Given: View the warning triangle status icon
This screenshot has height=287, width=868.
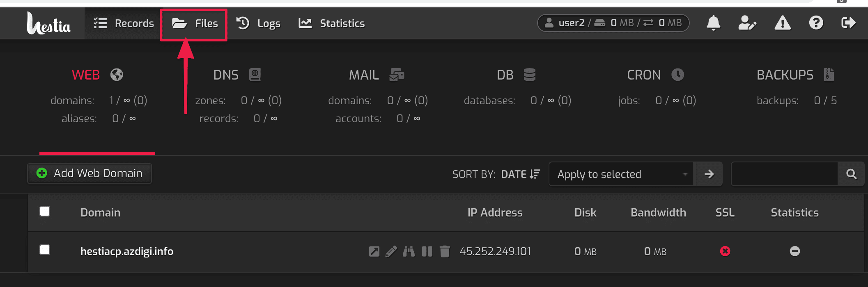Looking at the screenshot, I should tap(783, 23).
